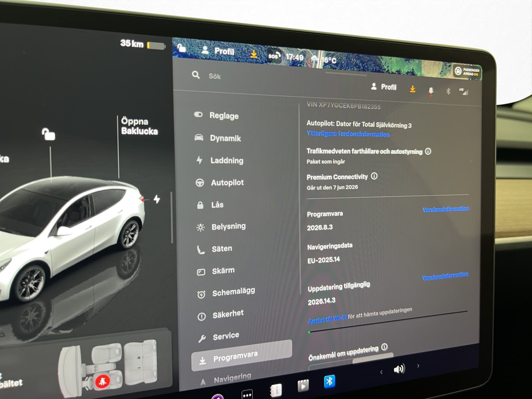Viewport: 532px width, 399px height.
Task: Show info for Premium Connectivity
Action: [374, 176]
